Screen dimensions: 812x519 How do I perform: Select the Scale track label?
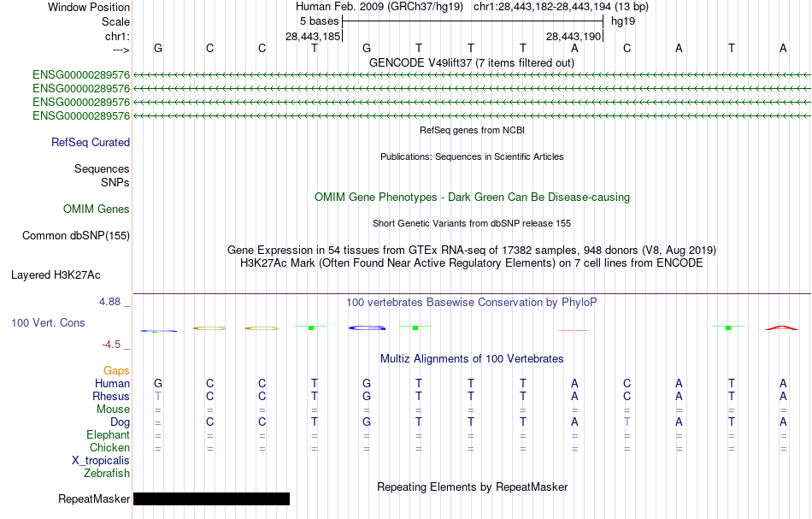pos(115,21)
